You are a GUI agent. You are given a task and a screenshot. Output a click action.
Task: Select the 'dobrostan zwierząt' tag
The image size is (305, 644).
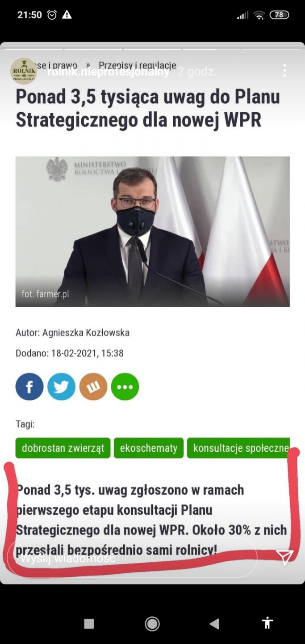(63, 448)
